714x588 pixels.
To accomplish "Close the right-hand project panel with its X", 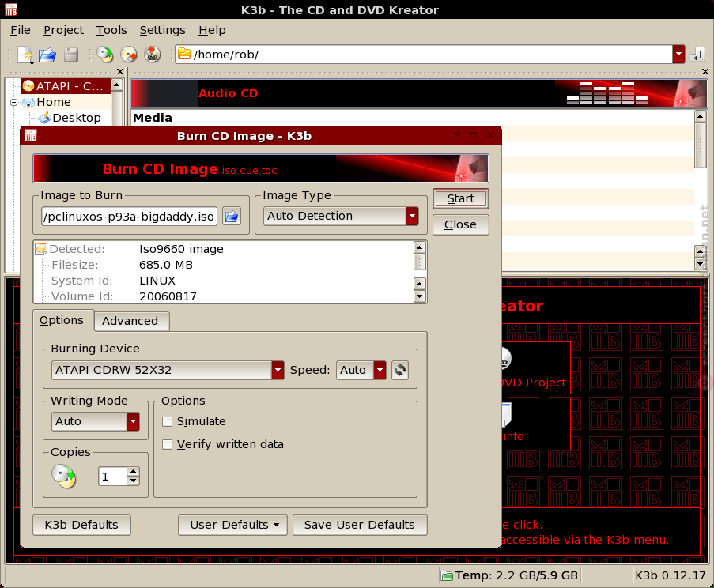I will (705, 71).
